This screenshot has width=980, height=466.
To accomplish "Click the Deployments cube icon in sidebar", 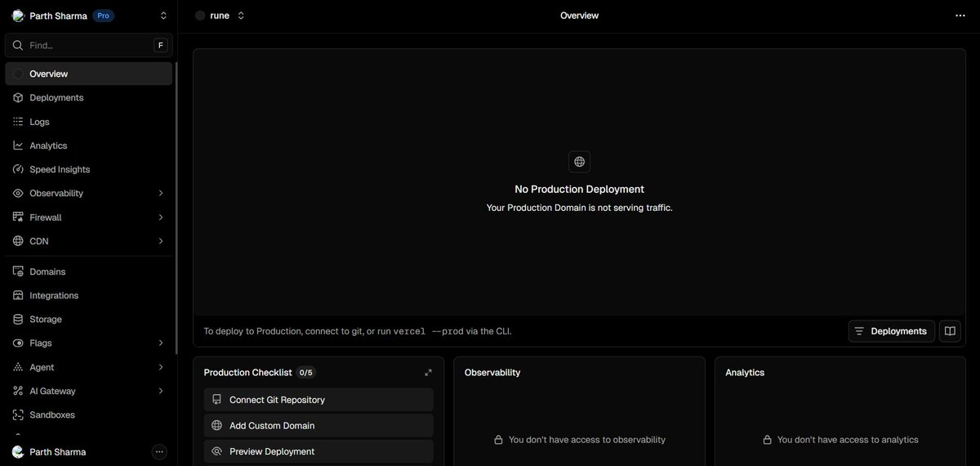I will coord(18,97).
